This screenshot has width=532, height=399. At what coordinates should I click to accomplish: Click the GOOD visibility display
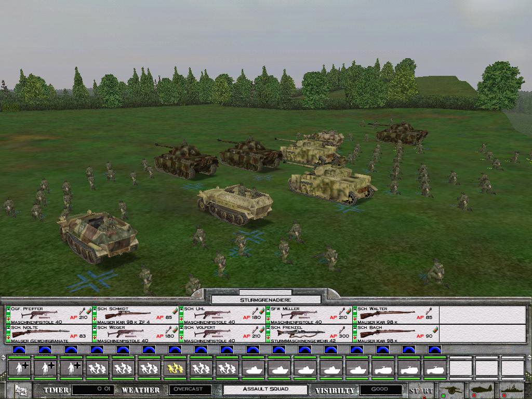pos(381,390)
